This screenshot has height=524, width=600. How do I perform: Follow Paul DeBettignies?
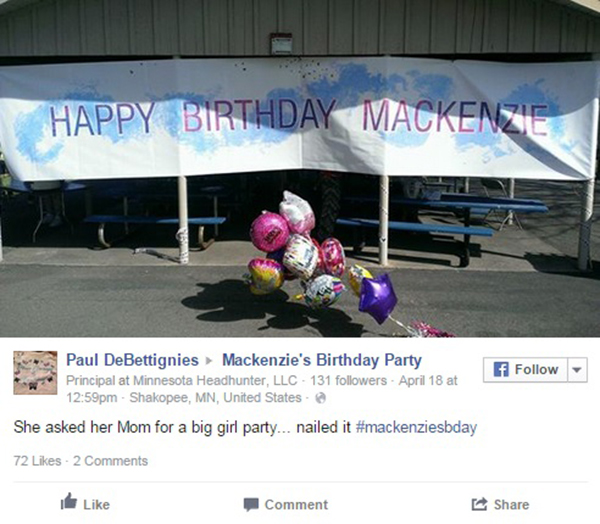525,370
